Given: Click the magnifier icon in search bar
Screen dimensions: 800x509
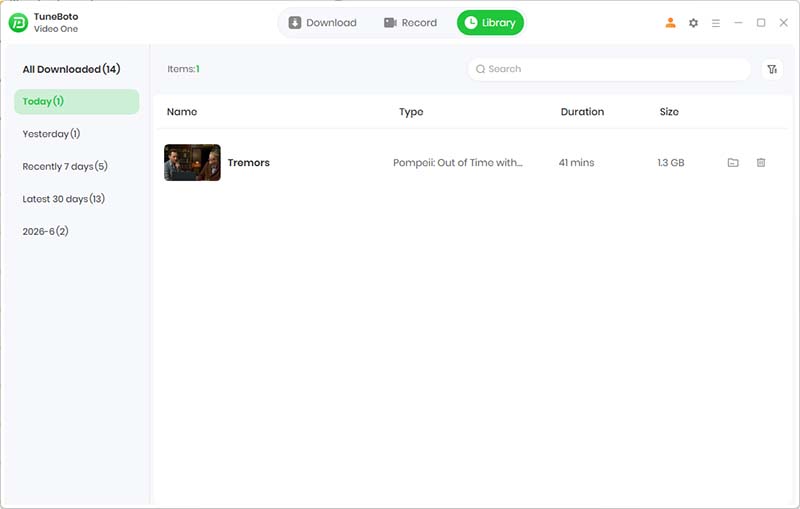Looking at the screenshot, I should (480, 69).
